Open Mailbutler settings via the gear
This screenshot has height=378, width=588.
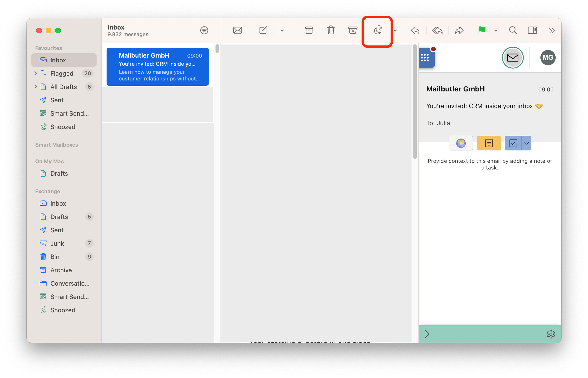(551, 334)
